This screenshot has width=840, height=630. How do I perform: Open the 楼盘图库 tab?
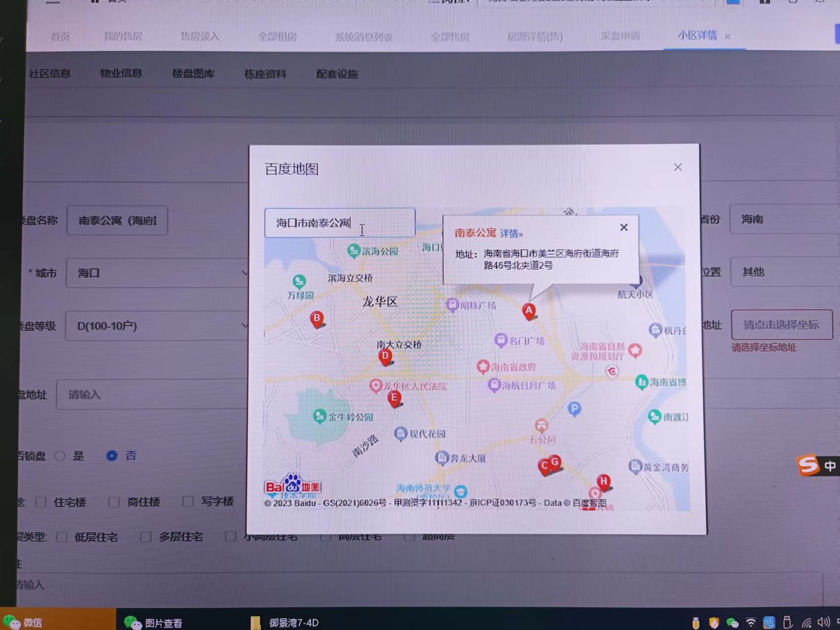click(x=193, y=74)
